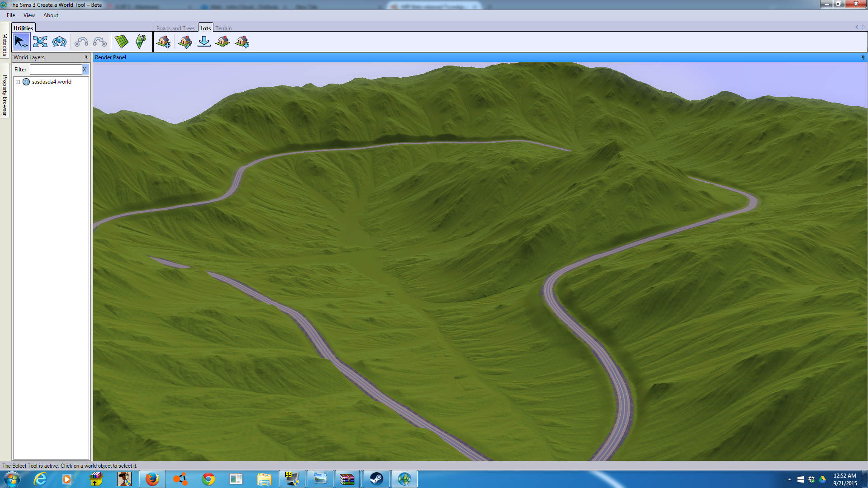Switch to the Terrain tab
The height and width of the screenshot is (488, 868).
223,28
